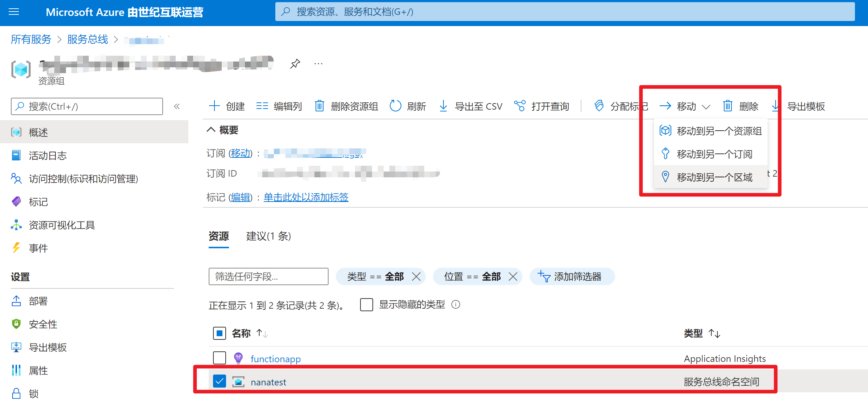Viewport: 868px width, 410px height.
Task: Expand the 移动 dropdown arrow
Action: (x=706, y=107)
